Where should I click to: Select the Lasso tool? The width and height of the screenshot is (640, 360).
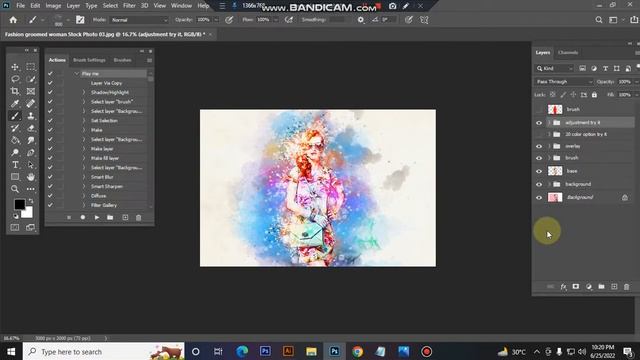(x=15, y=79)
